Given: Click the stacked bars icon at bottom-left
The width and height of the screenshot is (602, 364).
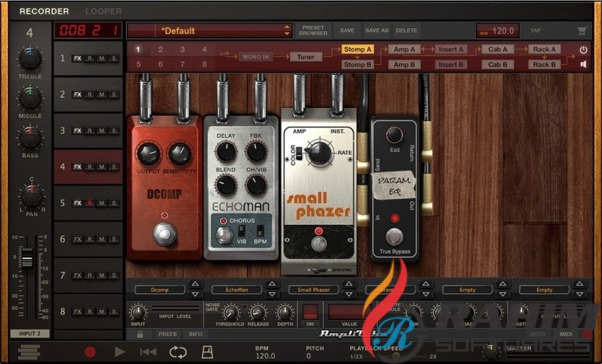Looking at the screenshot, I should pos(29,352).
